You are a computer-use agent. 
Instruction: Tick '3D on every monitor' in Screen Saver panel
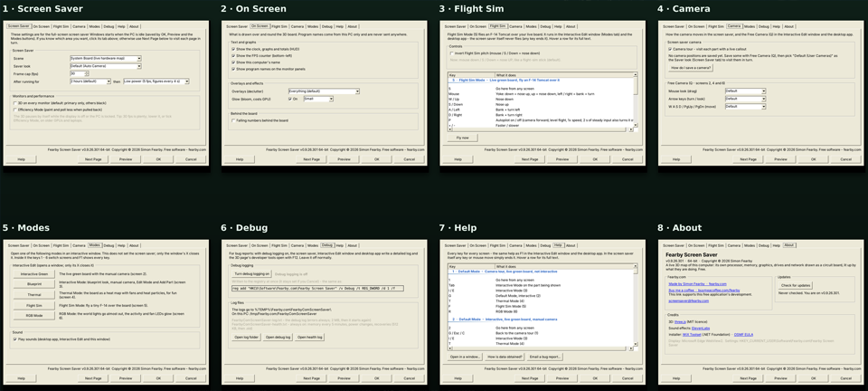(x=14, y=103)
